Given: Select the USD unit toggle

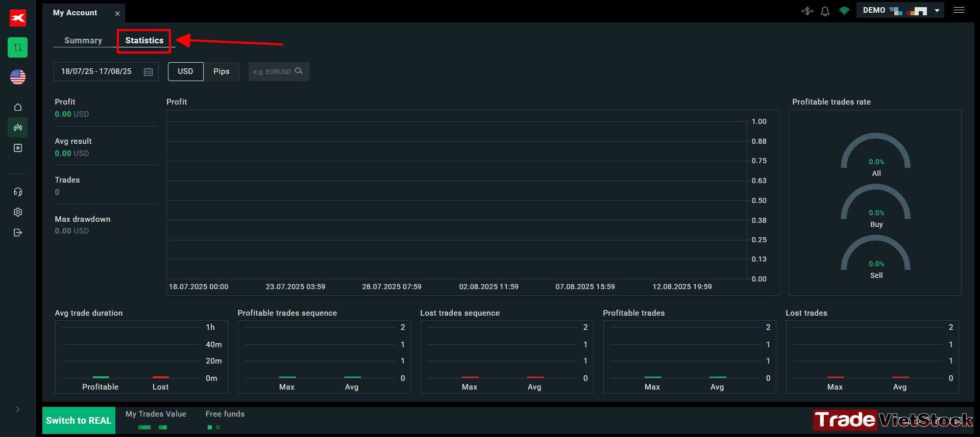Looking at the screenshot, I should click(x=185, y=71).
